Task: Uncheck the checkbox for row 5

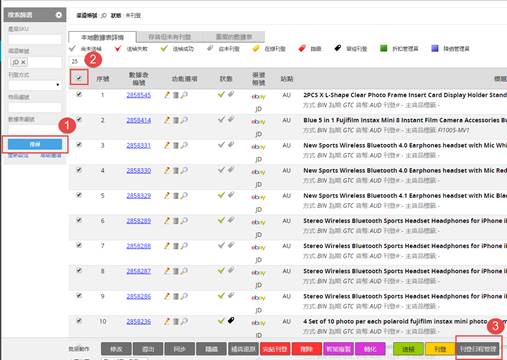Action: [x=79, y=195]
